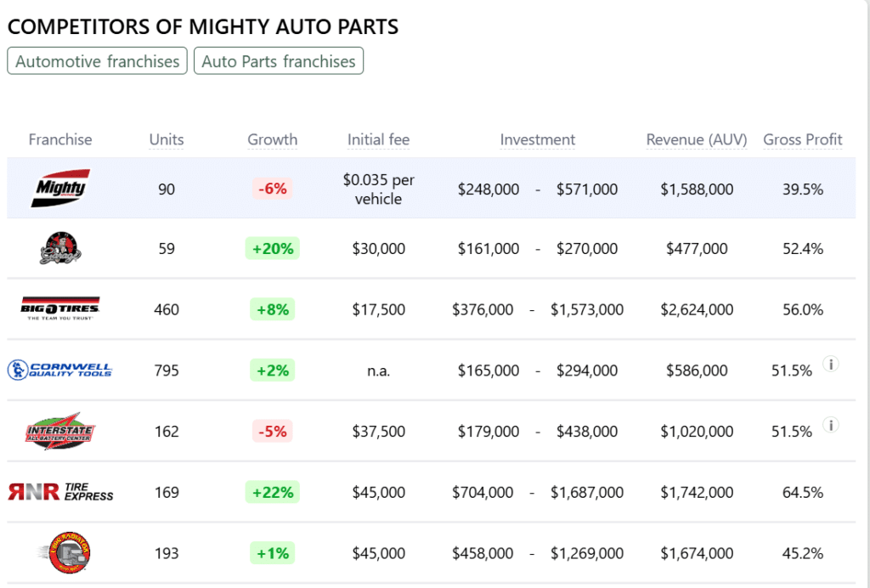Screen dimensions: 870x588
Task: Open the RNR Tire Express logo
Action: (60, 492)
